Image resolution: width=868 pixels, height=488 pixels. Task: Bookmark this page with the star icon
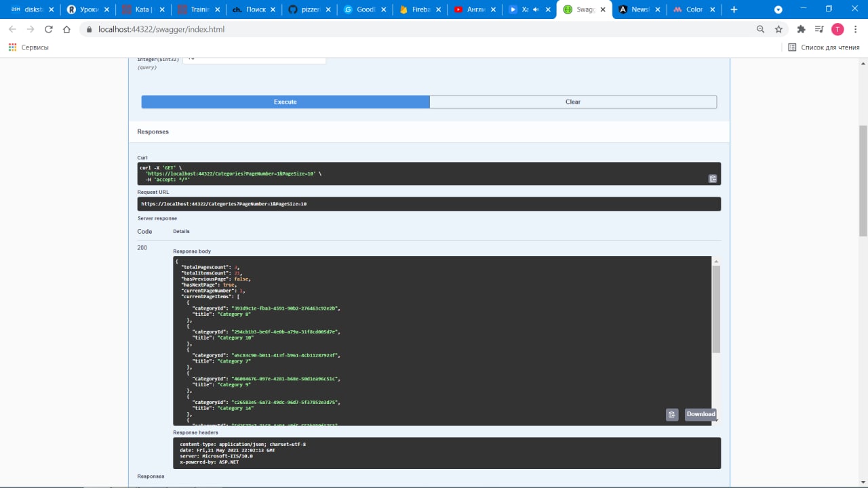(x=778, y=29)
